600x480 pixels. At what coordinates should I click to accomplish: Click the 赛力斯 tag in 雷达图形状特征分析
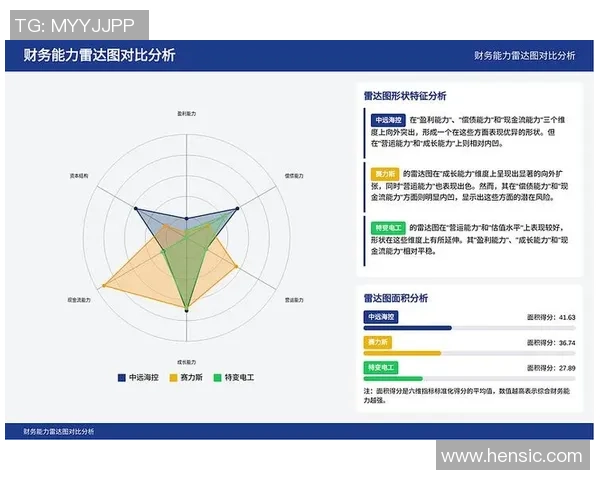point(385,174)
